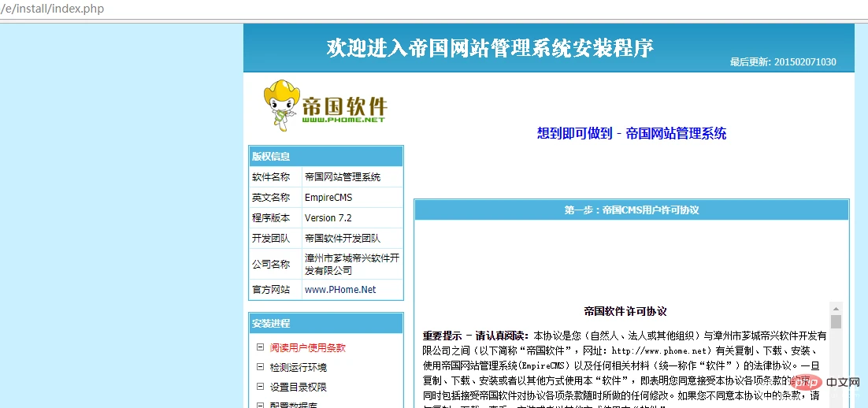Click the 欢迎进入帝国网站管理系统安装程序 banner title
Viewport: 868px width, 408px height.
click(490, 47)
